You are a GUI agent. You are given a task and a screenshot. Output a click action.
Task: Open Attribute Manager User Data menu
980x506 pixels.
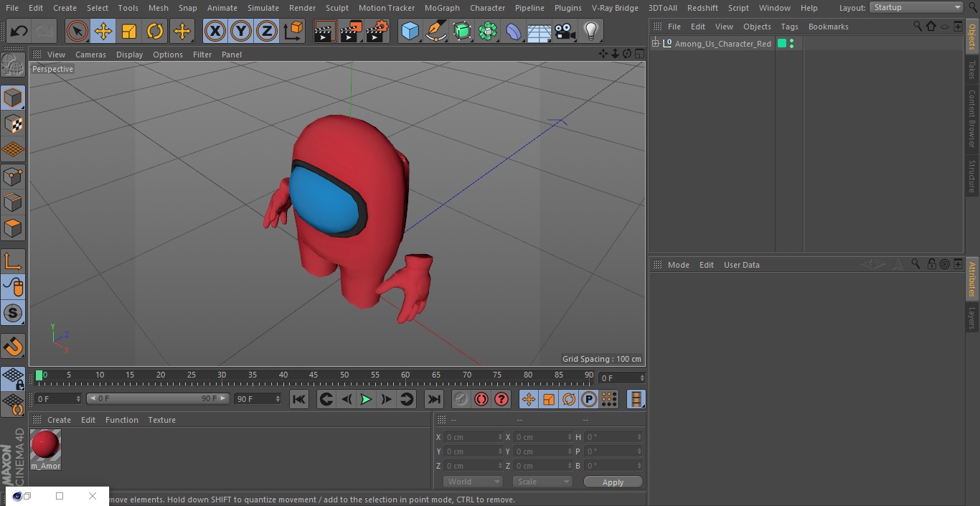click(741, 265)
